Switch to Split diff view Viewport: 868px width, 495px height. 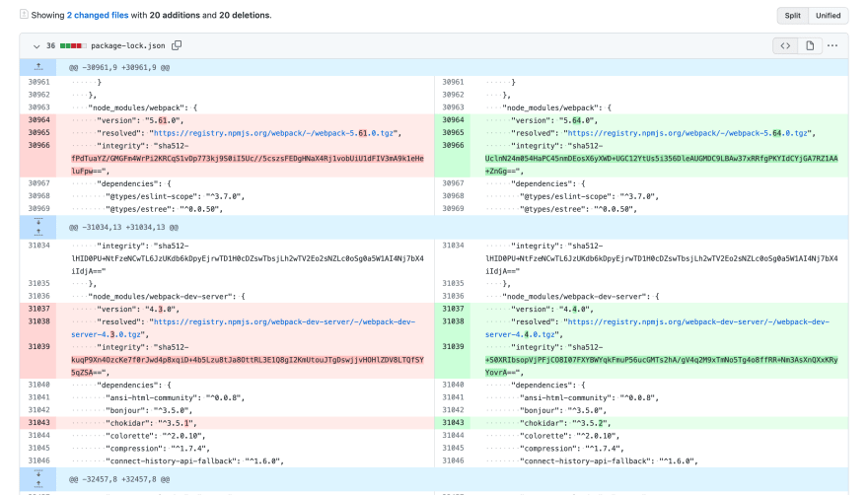point(792,16)
